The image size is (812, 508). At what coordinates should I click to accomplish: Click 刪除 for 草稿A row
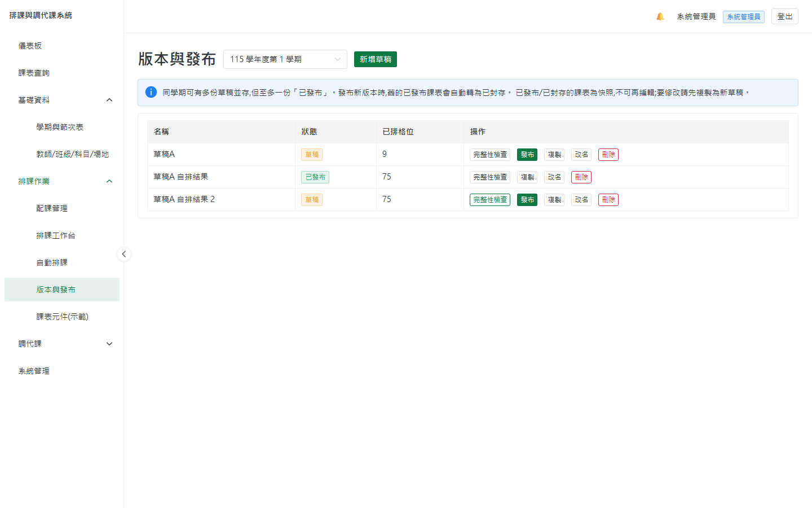(x=608, y=155)
